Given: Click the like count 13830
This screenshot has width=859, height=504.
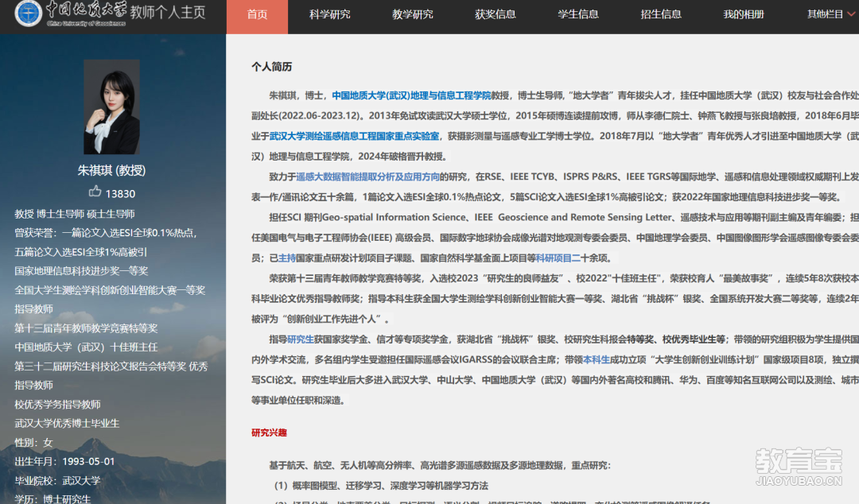Looking at the screenshot, I should [120, 194].
